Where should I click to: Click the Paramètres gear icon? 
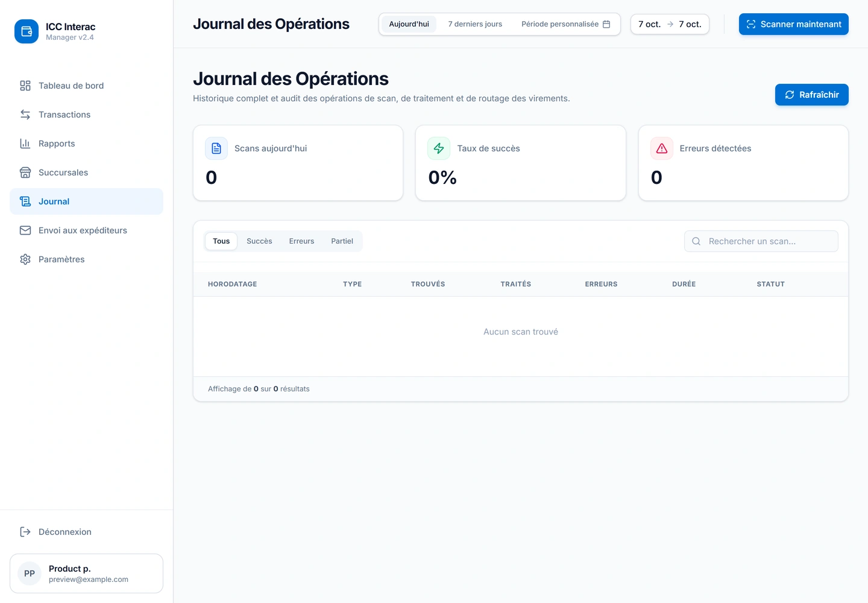tap(25, 259)
